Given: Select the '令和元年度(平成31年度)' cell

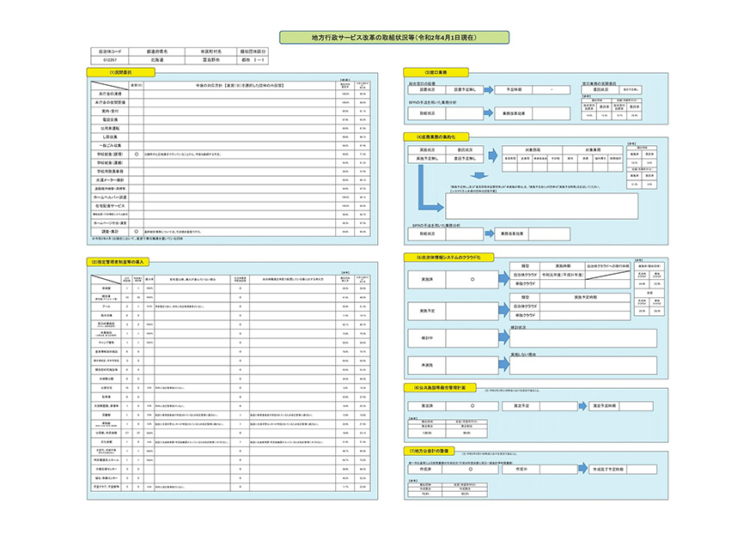Looking at the screenshot, I should pos(563,276).
